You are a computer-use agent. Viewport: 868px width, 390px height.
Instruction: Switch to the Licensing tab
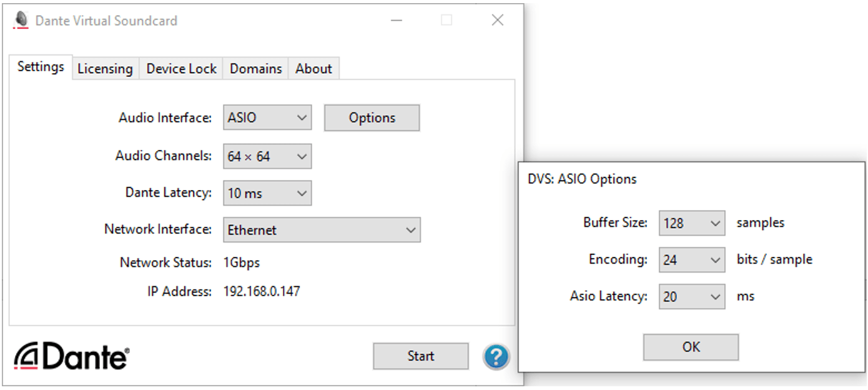[105, 69]
